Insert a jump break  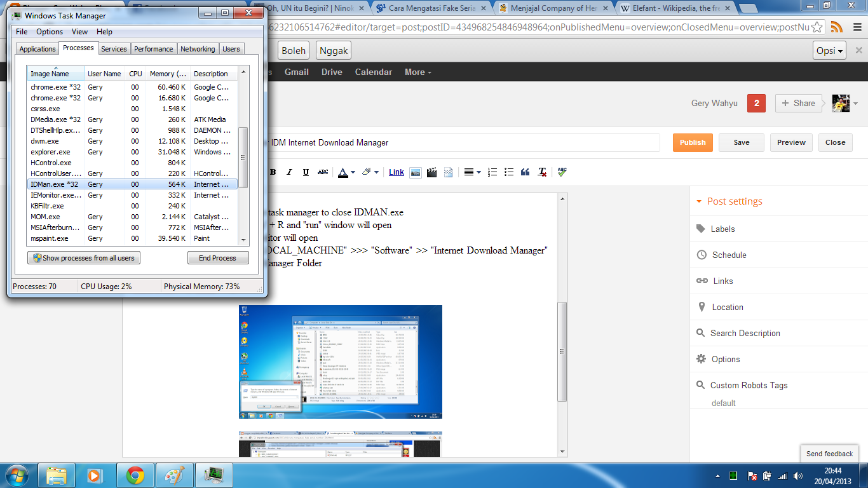coord(448,172)
